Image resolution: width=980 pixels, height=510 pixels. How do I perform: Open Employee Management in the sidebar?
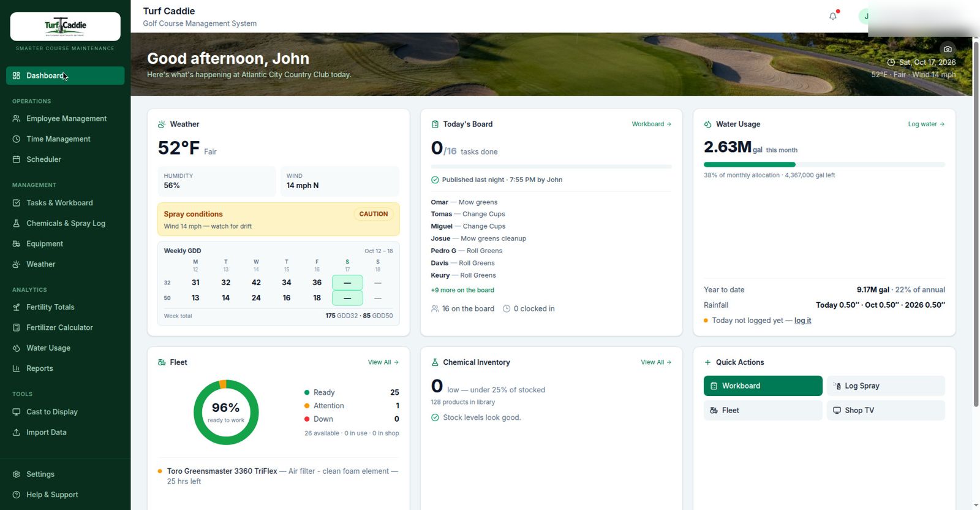pyautogui.click(x=66, y=119)
